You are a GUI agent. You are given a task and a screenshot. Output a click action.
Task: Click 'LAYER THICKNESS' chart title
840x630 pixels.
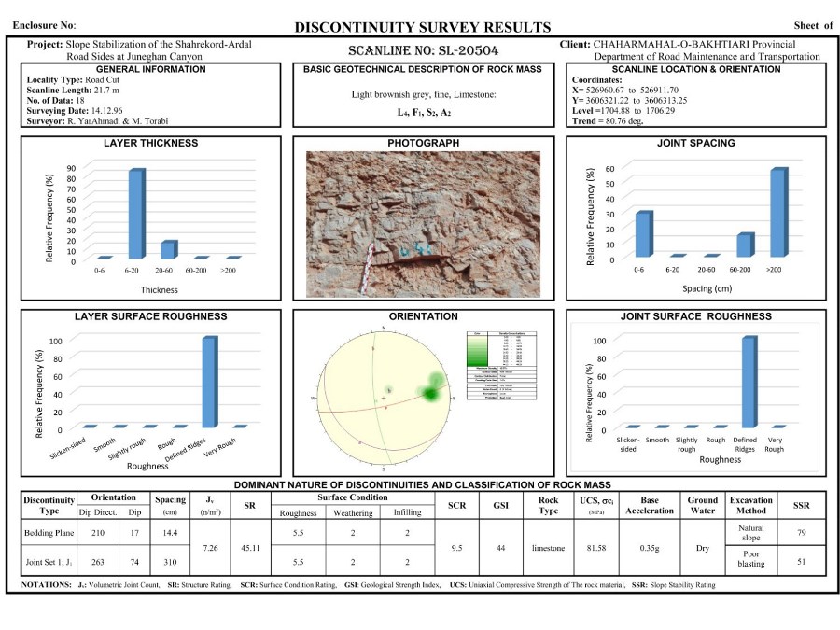tap(150, 143)
